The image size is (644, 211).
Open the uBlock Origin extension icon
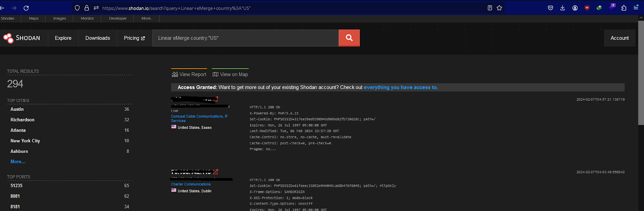click(x=587, y=8)
